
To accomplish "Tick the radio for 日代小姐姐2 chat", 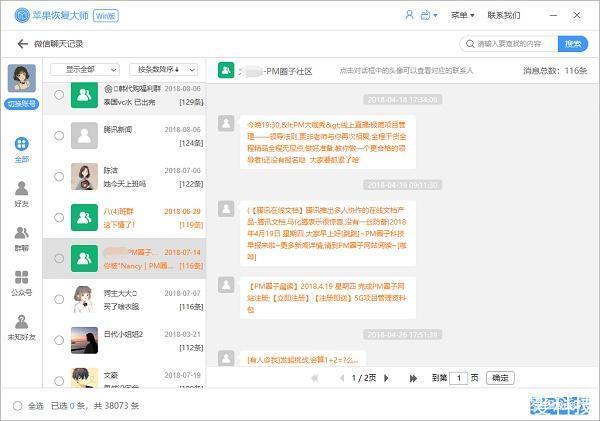I will pos(59,340).
